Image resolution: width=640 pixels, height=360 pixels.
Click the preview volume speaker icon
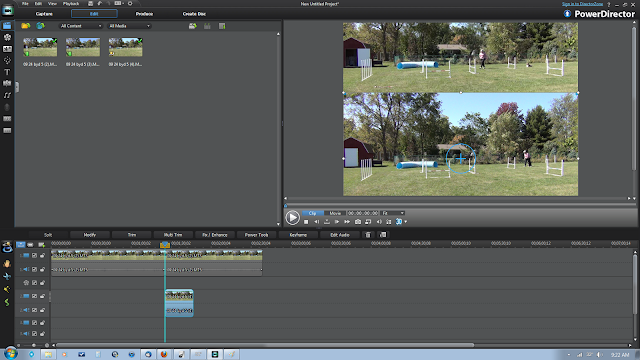[x=379, y=222]
